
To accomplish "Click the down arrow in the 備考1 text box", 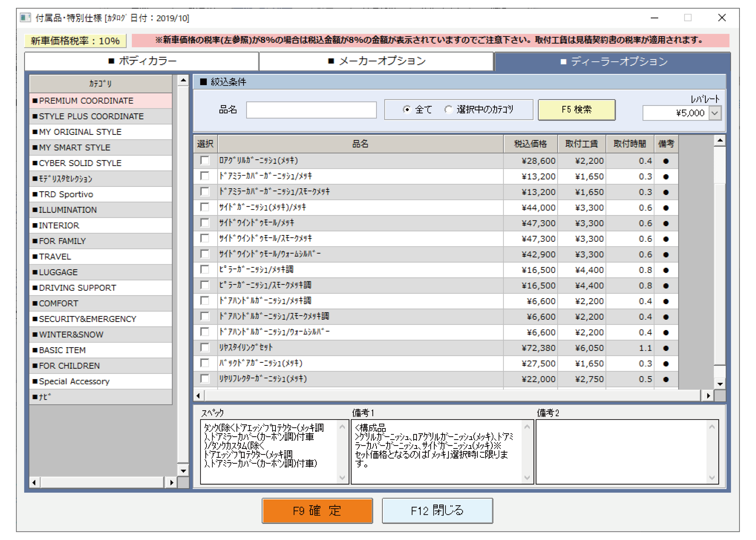I will point(527,477).
